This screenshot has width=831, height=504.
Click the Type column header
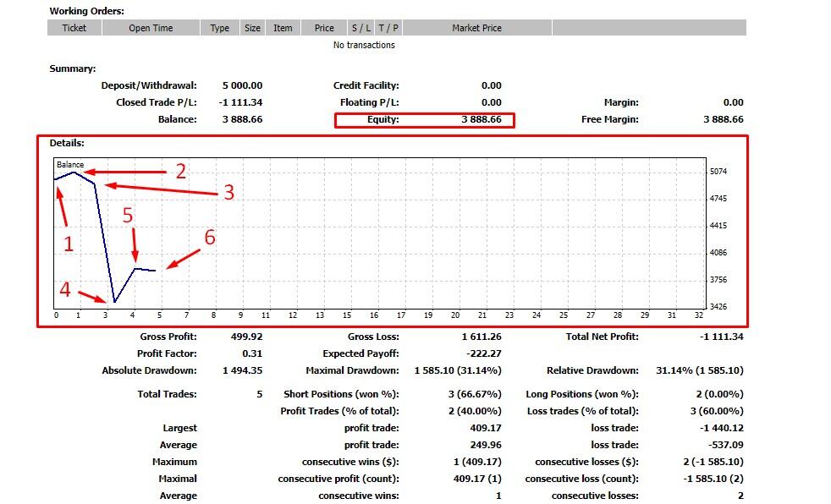[218, 27]
